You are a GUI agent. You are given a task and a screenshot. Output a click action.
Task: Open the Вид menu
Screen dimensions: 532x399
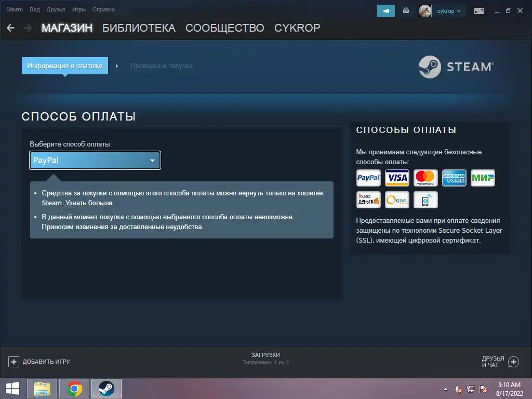coord(35,9)
